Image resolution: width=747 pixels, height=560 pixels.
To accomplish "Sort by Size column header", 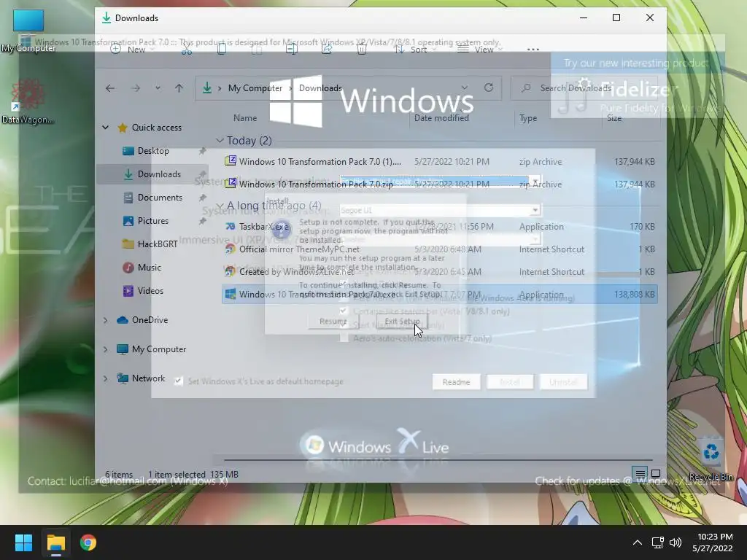I will click(614, 118).
